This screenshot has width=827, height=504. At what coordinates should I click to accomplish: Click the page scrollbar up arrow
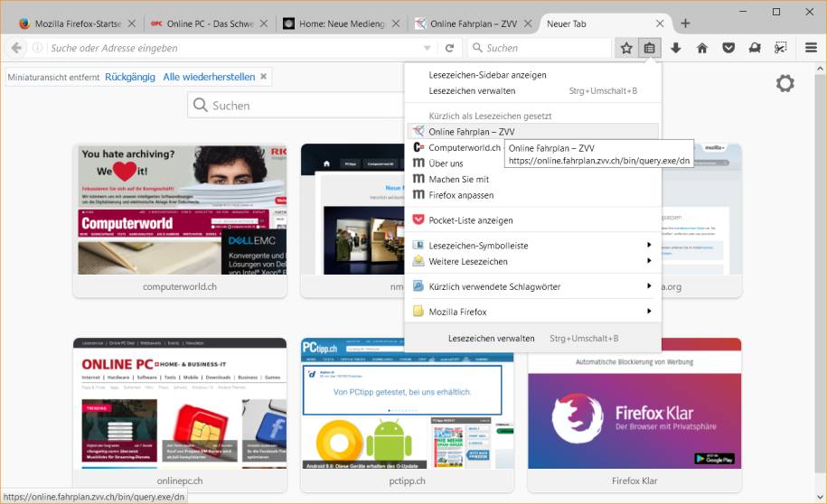point(820,69)
